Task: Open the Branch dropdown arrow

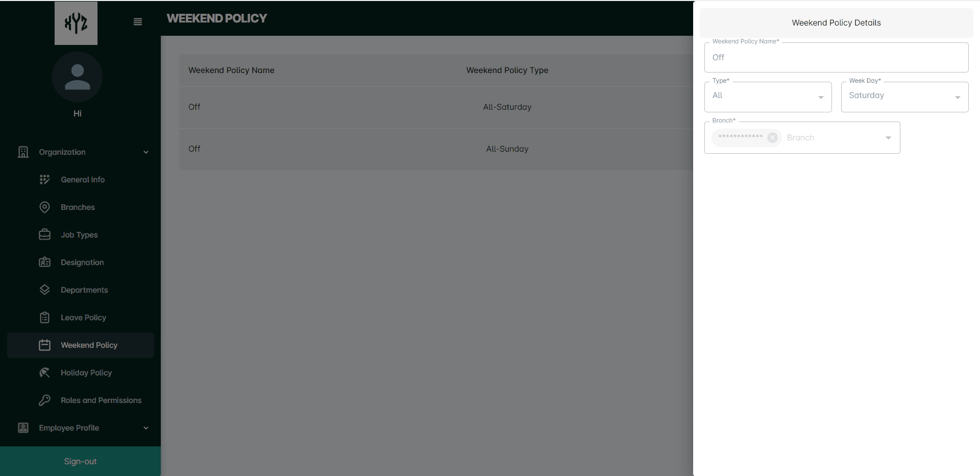Action: point(888,138)
